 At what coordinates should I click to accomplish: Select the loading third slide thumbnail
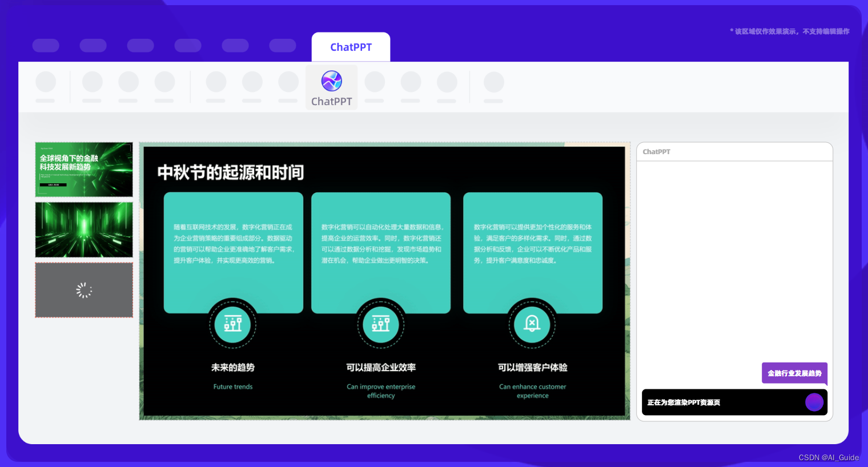(x=84, y=290)
